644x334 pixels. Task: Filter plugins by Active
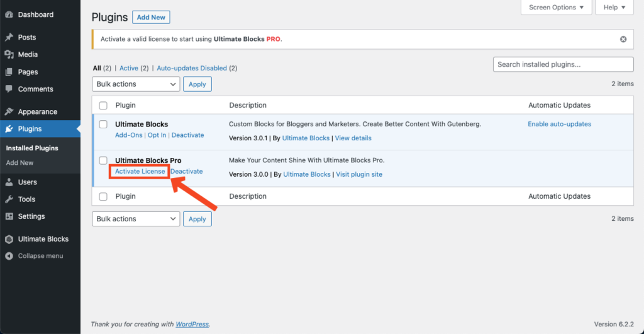[128, 68]
